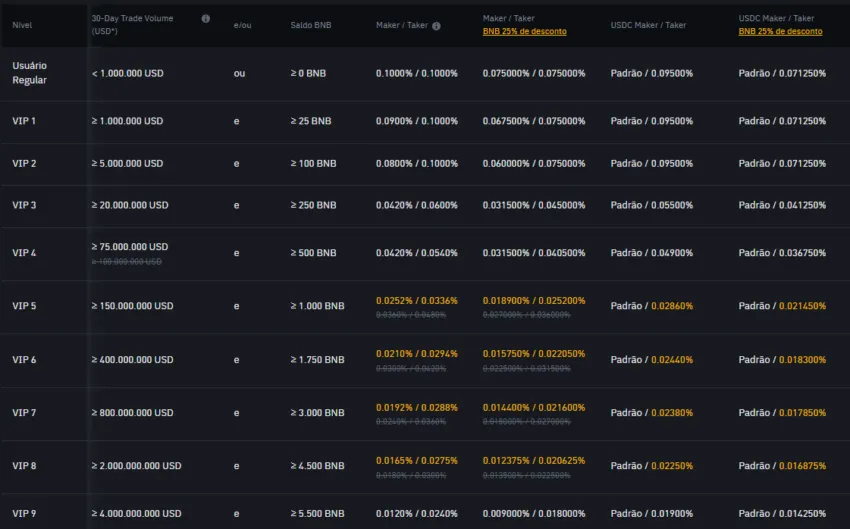Click the ≥ 2.000.000.000 USD volume cell
Screen dimensions: 850x529
point(137,466)
